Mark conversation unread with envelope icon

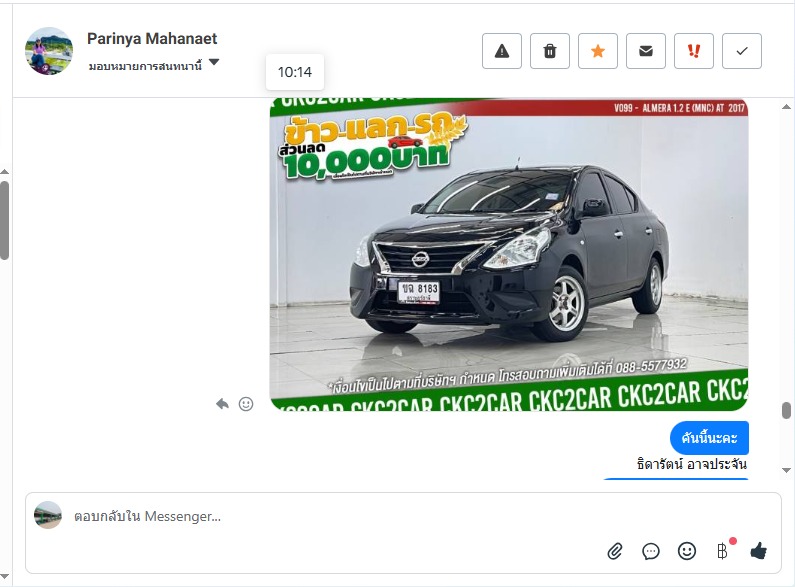coord(645,51)
